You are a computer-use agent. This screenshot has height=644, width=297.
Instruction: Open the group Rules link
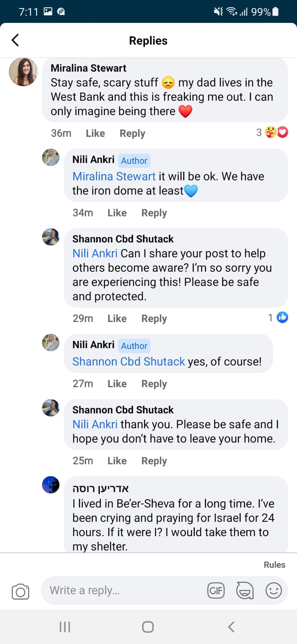(x=274, y=565)
